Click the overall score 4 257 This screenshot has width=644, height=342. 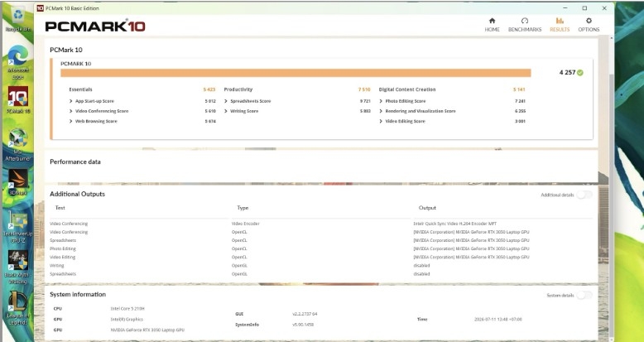coord(567,73)
